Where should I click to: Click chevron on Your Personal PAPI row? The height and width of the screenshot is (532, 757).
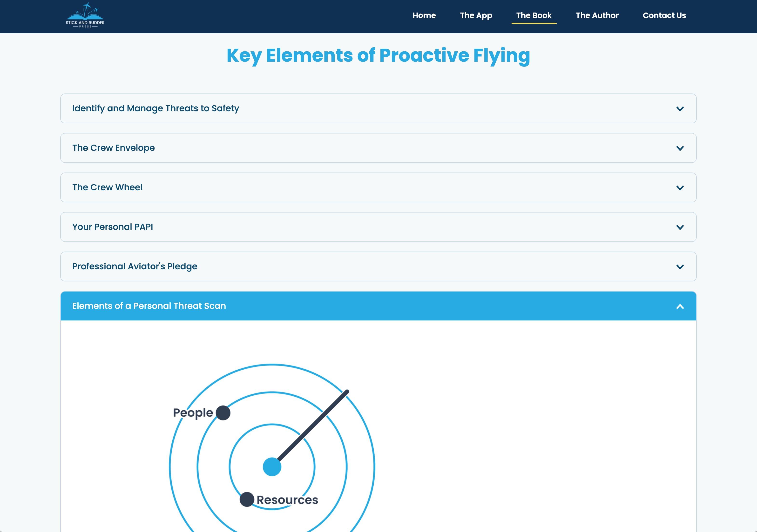(x=680, y=227)
